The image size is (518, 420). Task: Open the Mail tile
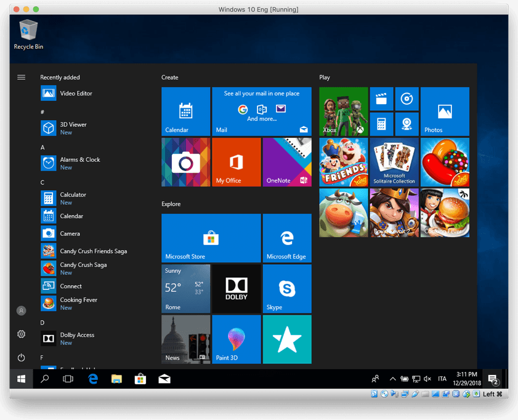(x=262, y=111)
